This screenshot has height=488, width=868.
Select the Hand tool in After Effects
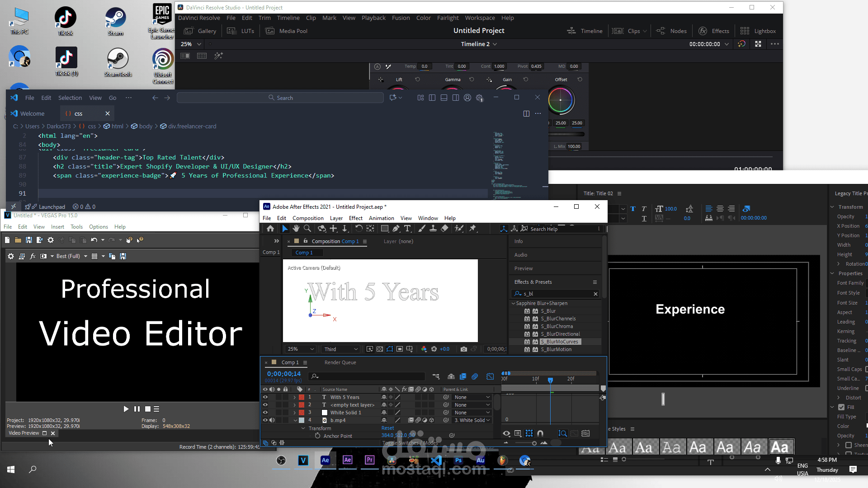click(296, 229)
